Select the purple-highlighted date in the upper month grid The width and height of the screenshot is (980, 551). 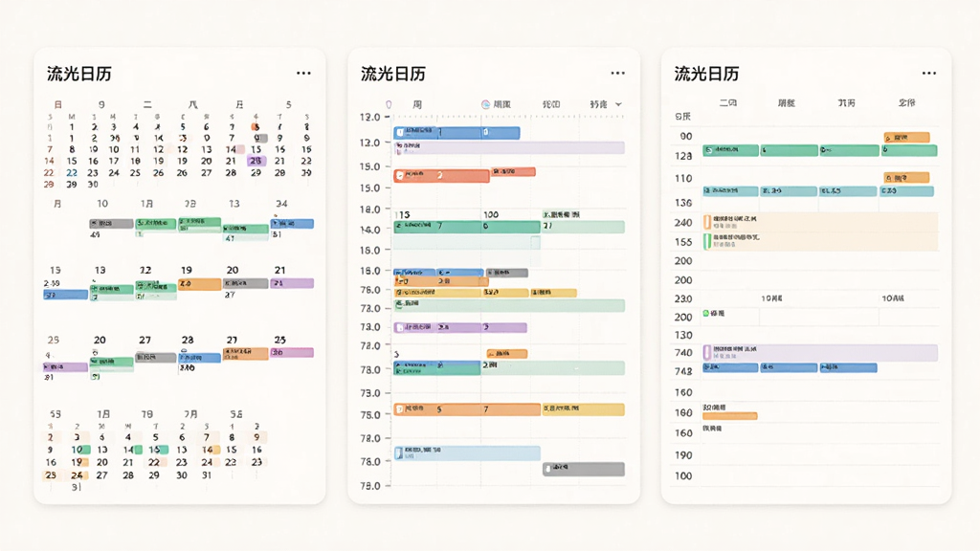(x=256, y=161)
